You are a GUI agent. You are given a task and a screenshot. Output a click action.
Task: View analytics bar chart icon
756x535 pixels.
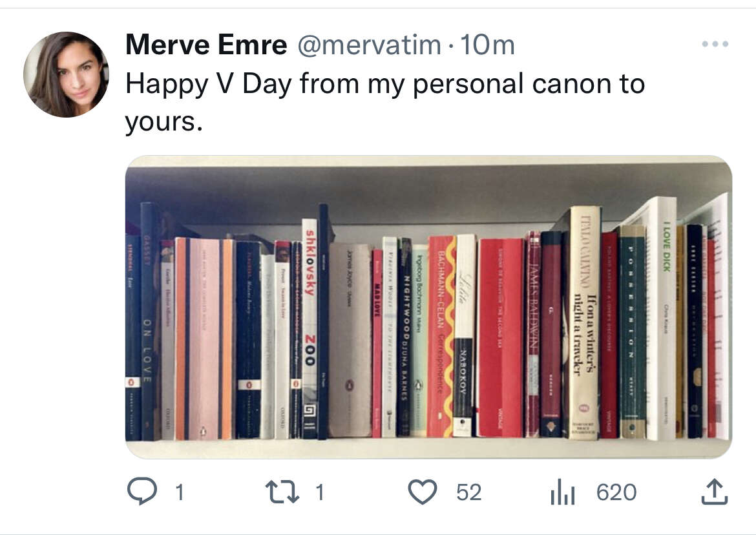click(562, 492)
